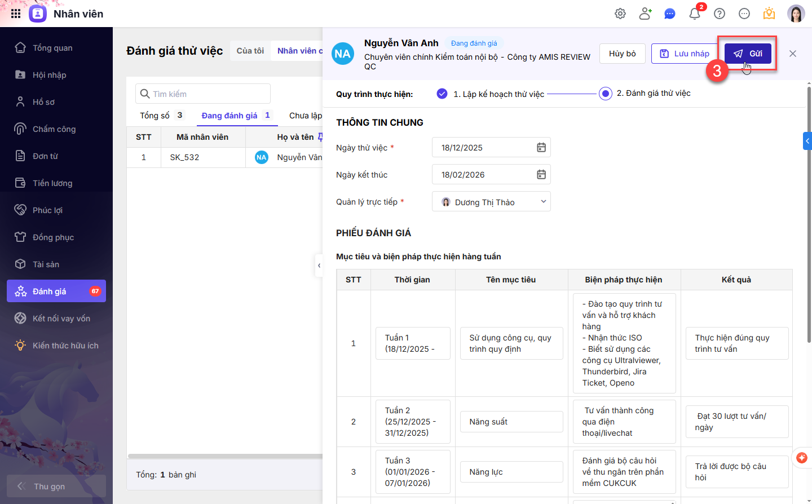Open the chat messages icon
812x504 pixels.
pos(670,14)
